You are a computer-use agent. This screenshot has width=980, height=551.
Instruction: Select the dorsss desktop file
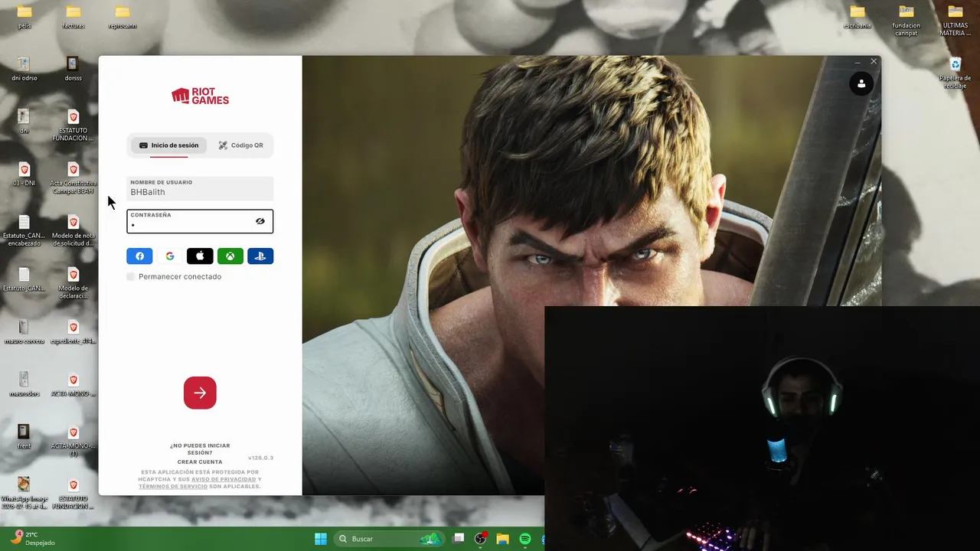73,69
